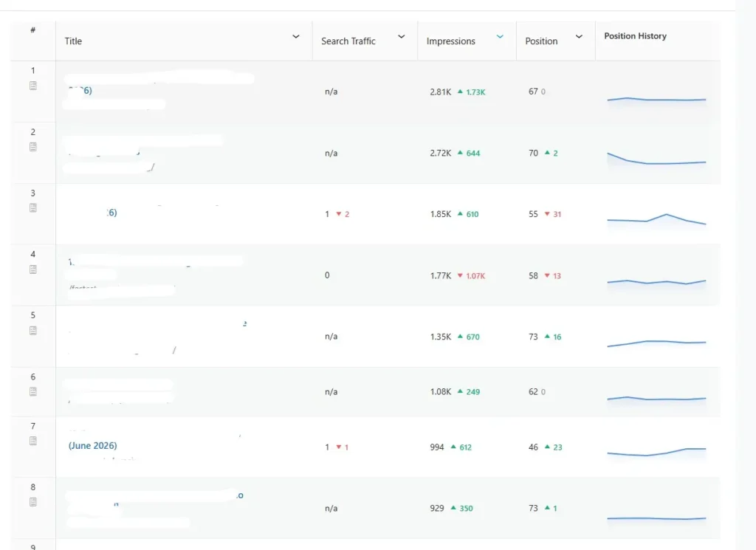Click the Title column header
756x550 pixels.
pyautogui.click(x=73, y=41)
